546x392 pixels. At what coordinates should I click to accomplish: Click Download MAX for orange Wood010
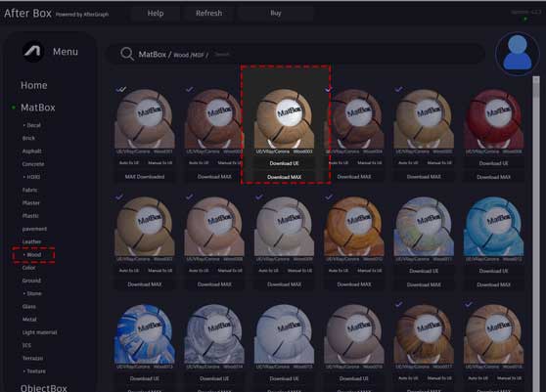(x=354, y=284)
